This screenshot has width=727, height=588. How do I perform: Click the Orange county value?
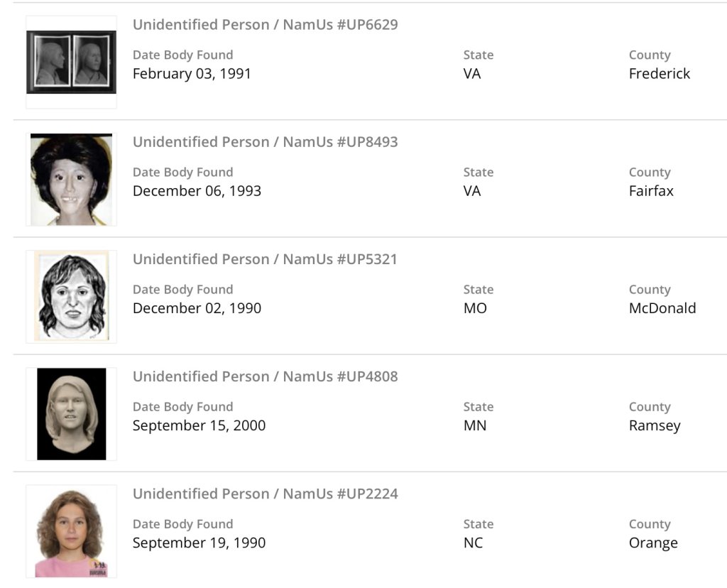(x=653, y=543)
